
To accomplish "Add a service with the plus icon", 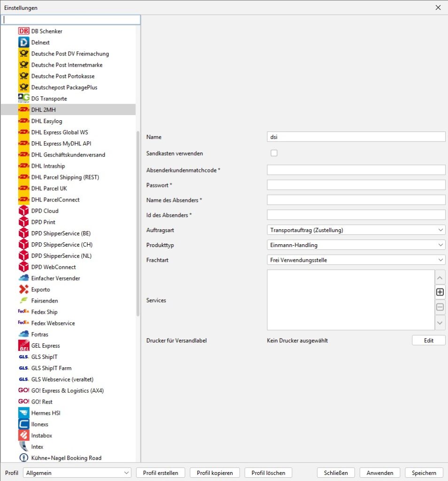I will click(x=440, y=292).
